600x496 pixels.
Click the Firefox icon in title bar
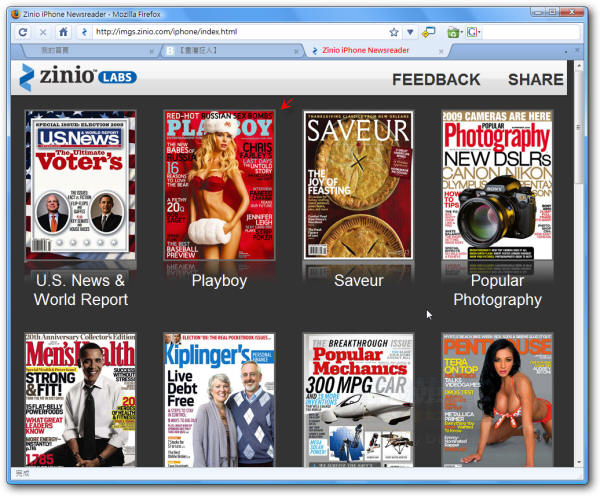pyautogui.click(x=16, y=14)
